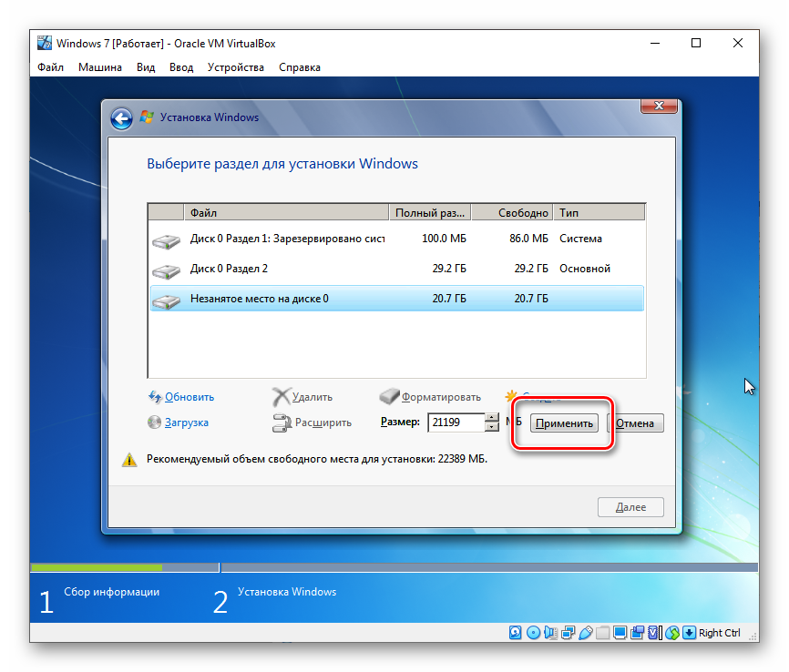Increase size with the spinner up arrow
This screenshot has height=672, width=789.
[x=492, y=417]
